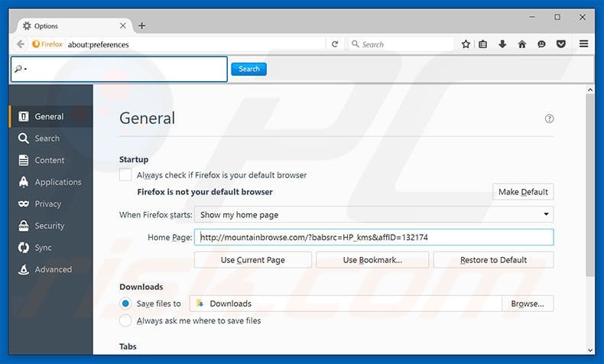The image size is (604, 364).
Task: Click into the Home Page URL field
Action: tap(374, 237)
